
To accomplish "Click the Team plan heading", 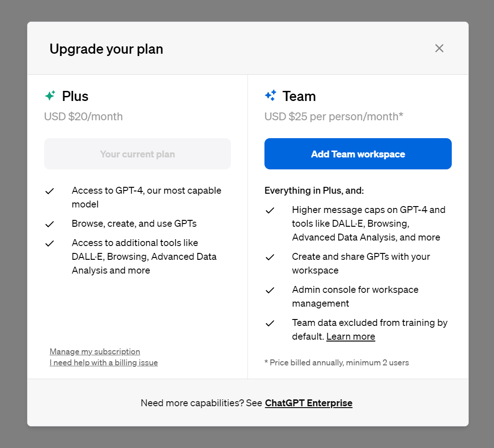I will click(x=299, y=96).
